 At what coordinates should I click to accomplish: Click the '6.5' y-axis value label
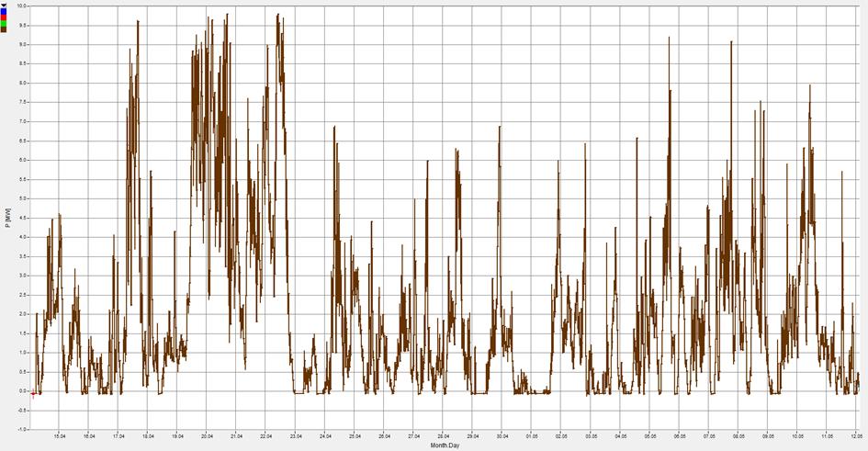pyautogui.click(x=23, y=141)
